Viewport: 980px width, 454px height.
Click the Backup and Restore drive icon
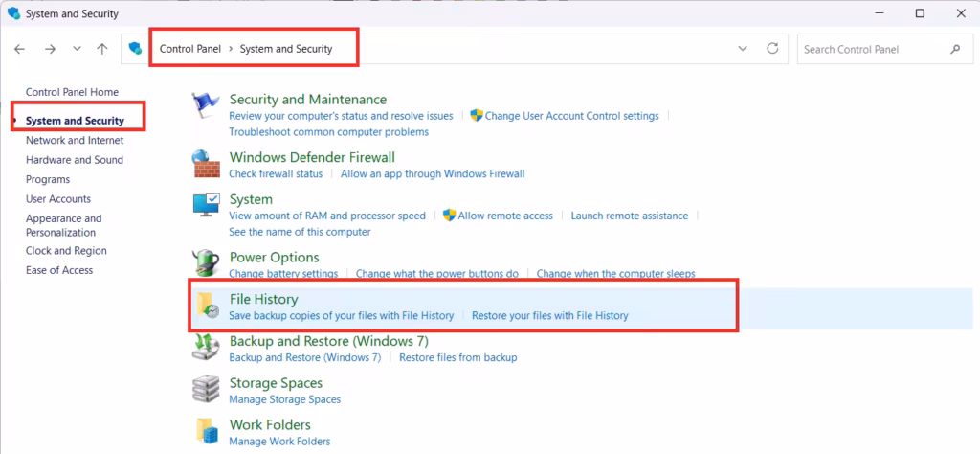point(206,347)
